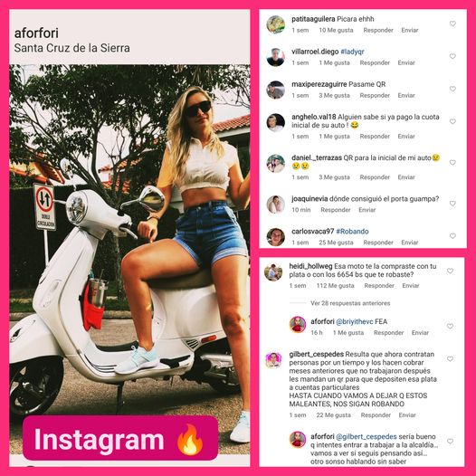Viewport: 476px width, 476px height.
Task: View gilbert_cespedes's profile avatar
Action: pyautogui.click(x=273, y=360)
